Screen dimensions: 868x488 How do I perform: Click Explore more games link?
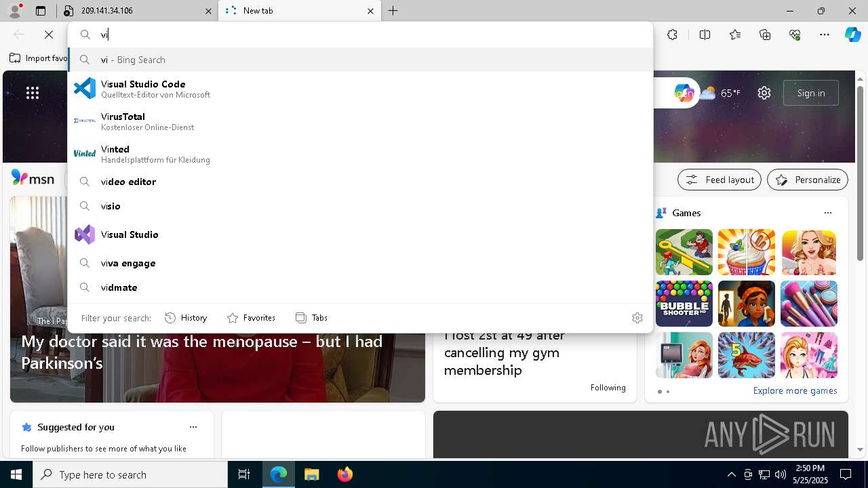pos(795,391)
